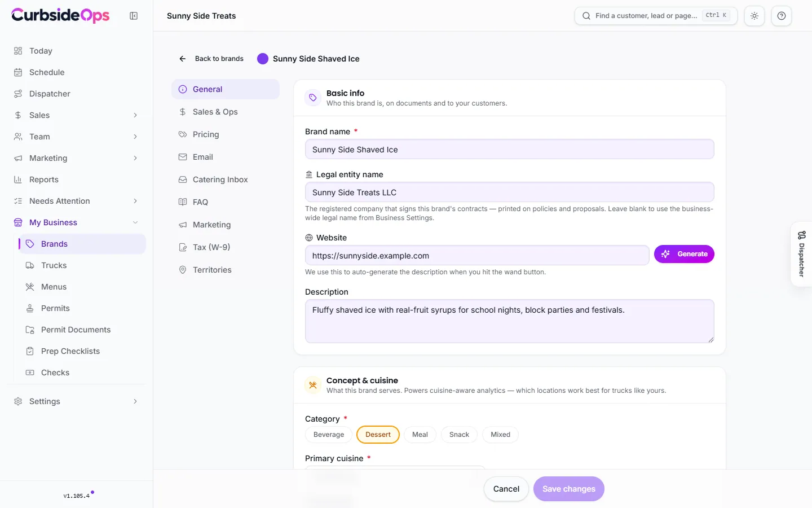Open the help question-mark icon
Image resolution: width=812 pixels, height=508 pixels.
pyautogui.click(x=782, y=16)
